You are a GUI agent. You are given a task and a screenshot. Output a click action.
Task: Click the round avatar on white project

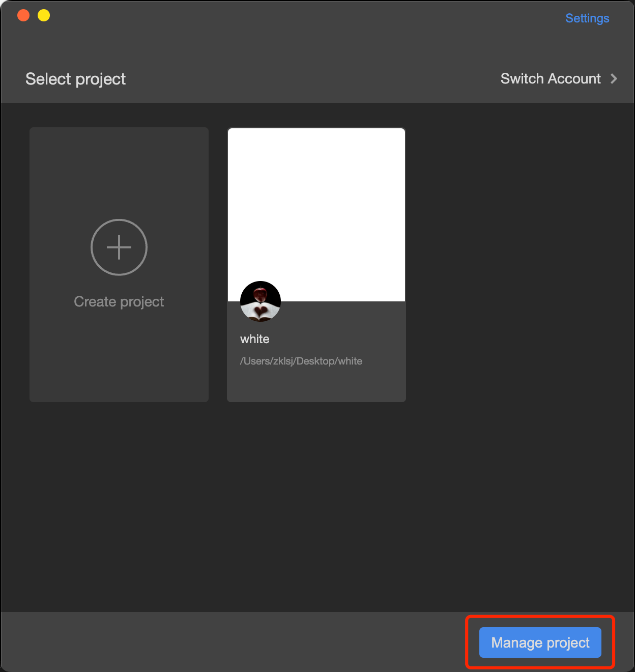click(261, 301)
